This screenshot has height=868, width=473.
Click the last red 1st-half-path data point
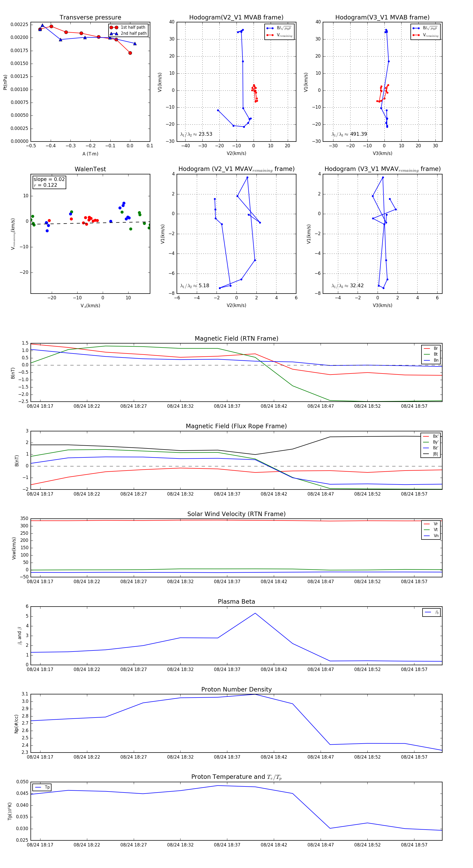pyautogui.click(x=130, y=53)
